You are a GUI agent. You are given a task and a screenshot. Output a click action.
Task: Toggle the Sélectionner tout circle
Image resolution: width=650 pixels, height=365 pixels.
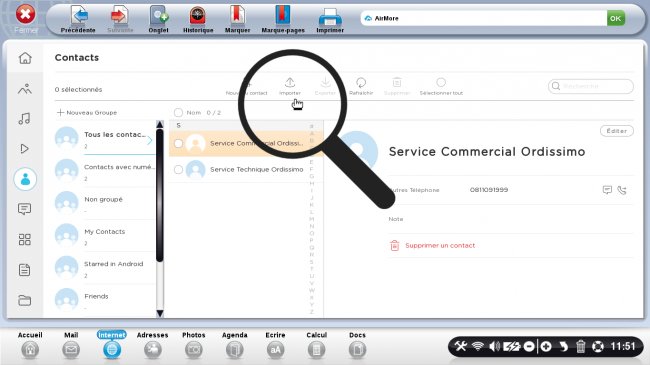[x=441, y=82]
